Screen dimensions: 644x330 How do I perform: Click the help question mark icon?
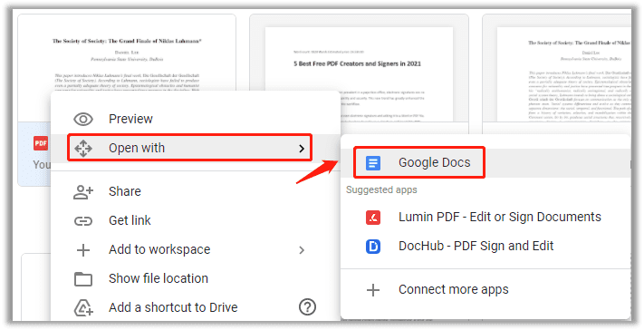(307, 307)
